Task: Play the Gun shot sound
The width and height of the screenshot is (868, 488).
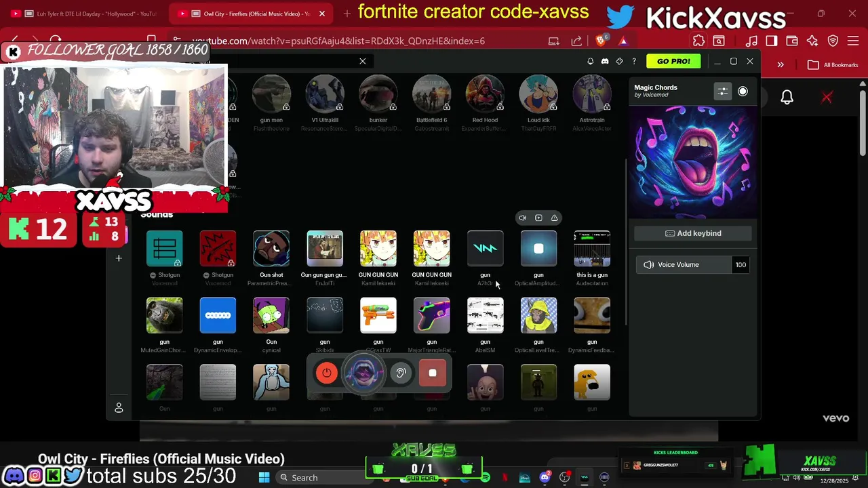Action: coord(271,249)
